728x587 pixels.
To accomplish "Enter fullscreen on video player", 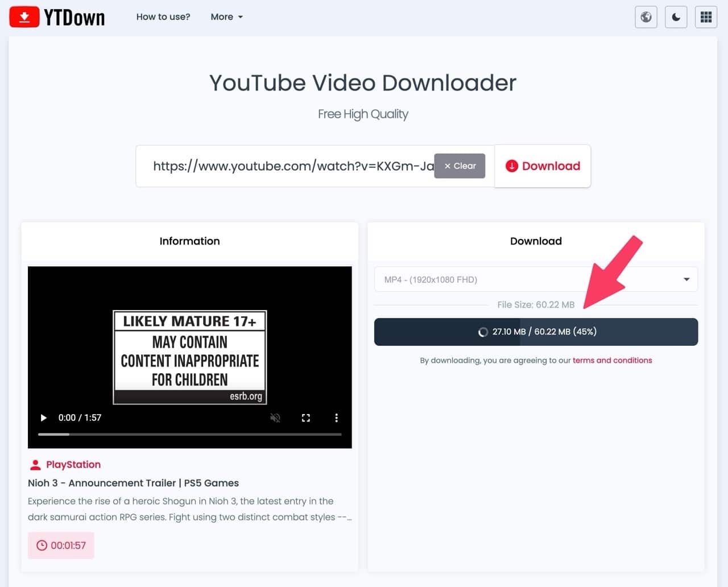I will [306, 418].
